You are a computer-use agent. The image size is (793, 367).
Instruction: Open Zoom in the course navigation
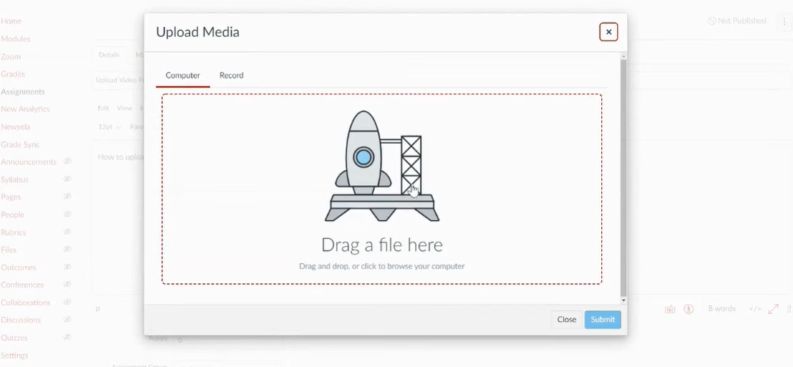click(x=11, y=57)
